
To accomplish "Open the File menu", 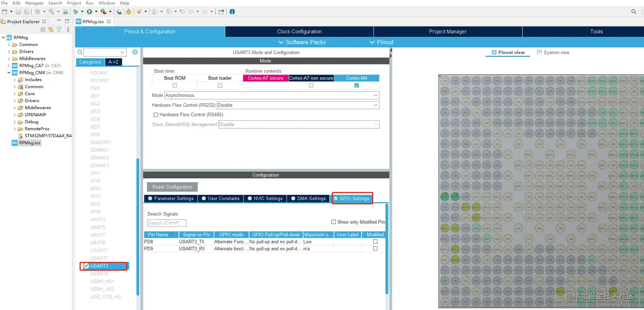I will 5,3.
